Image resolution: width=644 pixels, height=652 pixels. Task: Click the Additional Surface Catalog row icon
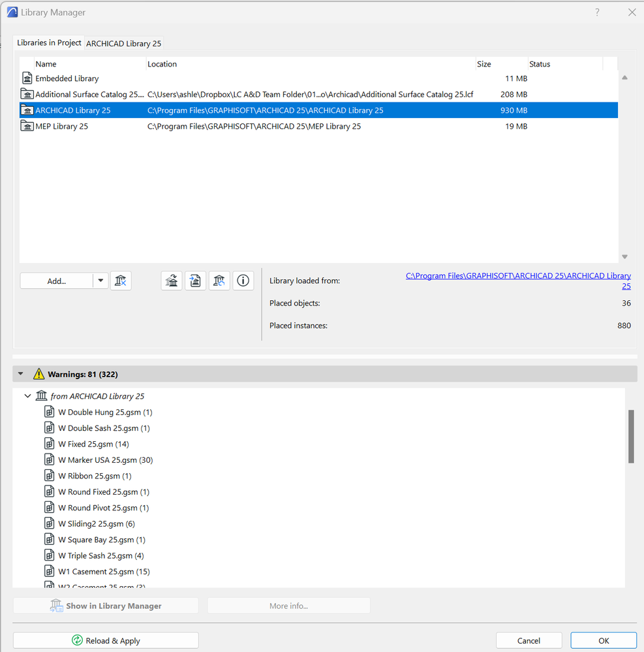click(x=27, y=95)
